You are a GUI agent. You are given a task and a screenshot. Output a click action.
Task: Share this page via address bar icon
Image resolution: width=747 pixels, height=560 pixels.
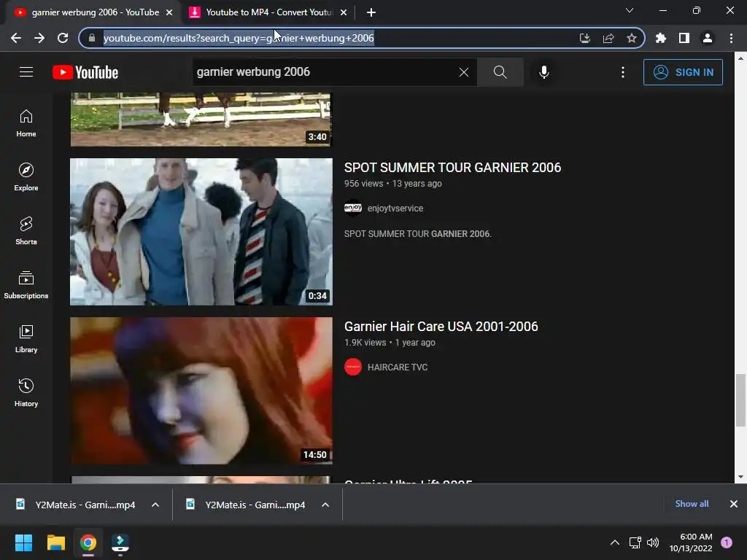tap(608, 38)
